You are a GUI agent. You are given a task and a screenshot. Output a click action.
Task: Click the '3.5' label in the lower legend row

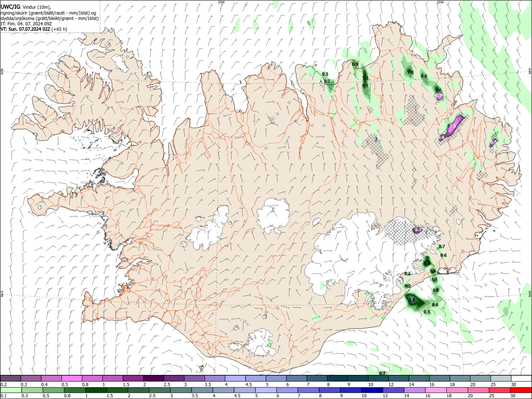pyautogui.click(x=195, y=396)
